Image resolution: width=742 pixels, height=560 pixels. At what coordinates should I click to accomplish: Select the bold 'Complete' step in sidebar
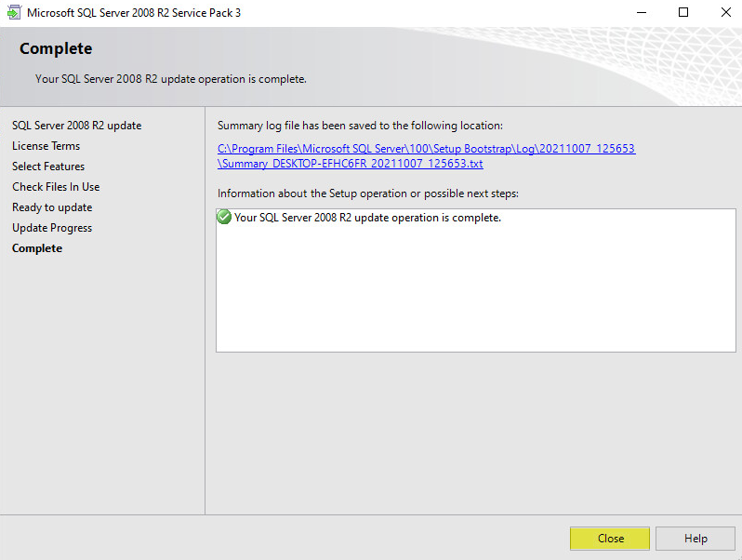(37, 248)
